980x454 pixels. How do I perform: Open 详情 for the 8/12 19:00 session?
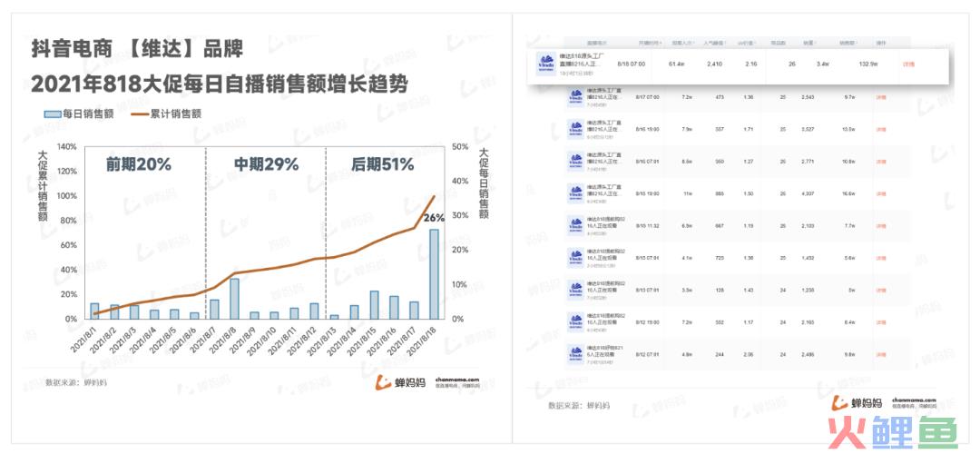tap(880, 322)
